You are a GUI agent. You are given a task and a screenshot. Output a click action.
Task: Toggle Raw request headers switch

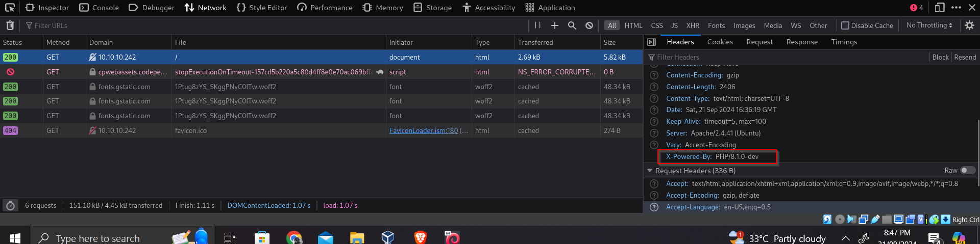click(x=967, y=171)
